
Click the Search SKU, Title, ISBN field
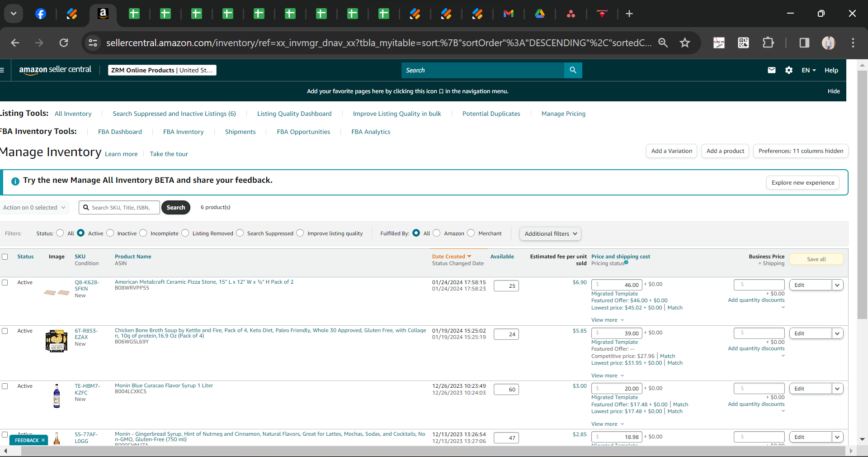tap(119, 208)
